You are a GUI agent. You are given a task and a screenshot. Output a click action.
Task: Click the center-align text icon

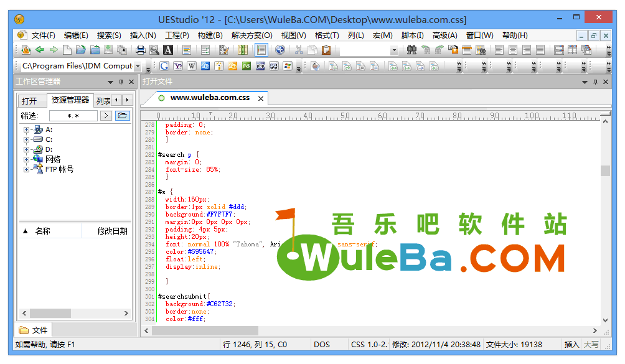(513, 50)
